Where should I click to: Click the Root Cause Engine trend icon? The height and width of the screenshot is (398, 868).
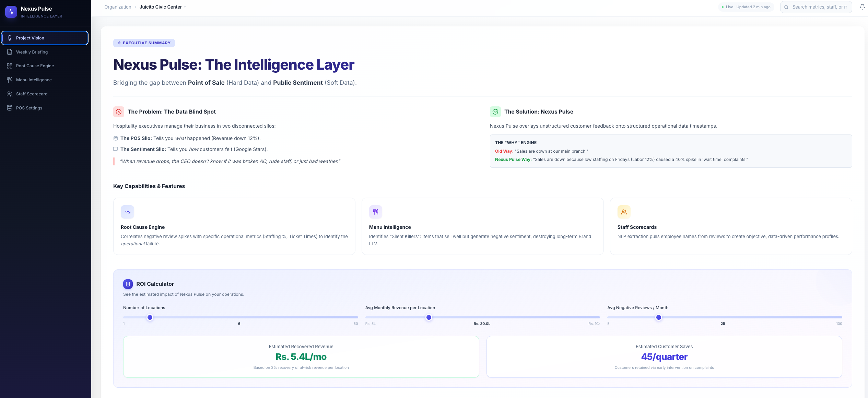(x=127, y=212)
